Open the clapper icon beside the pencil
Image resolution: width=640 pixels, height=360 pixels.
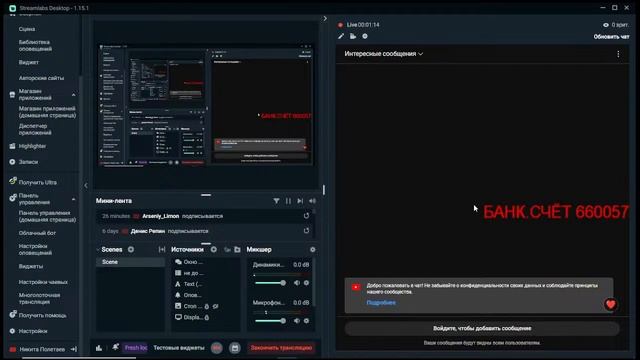353,36
